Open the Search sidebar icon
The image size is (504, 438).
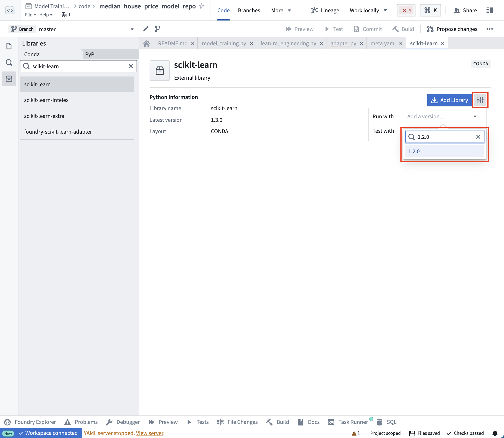click(x=9, y=62)
